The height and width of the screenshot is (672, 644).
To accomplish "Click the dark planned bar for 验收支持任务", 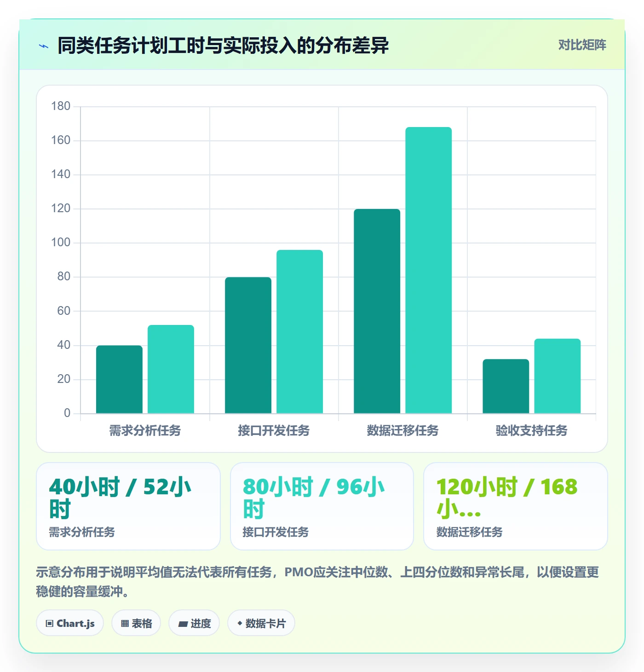I will pos(506,386).
